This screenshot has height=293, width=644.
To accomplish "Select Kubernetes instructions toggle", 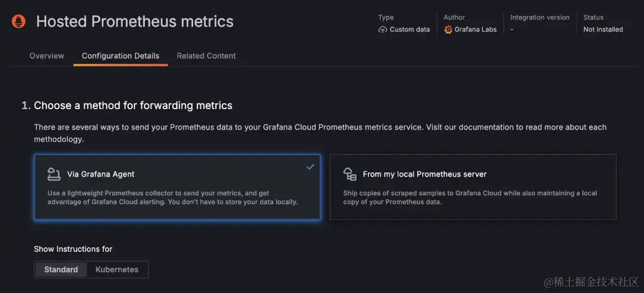I will coord(117,270).
